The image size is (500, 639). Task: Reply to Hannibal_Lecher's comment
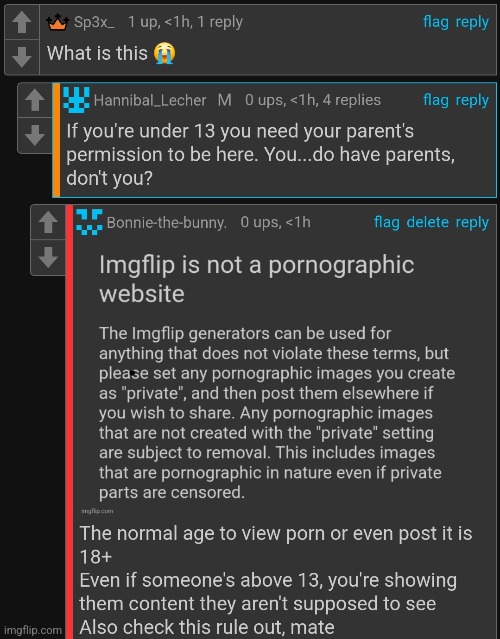tap(472, 100)
